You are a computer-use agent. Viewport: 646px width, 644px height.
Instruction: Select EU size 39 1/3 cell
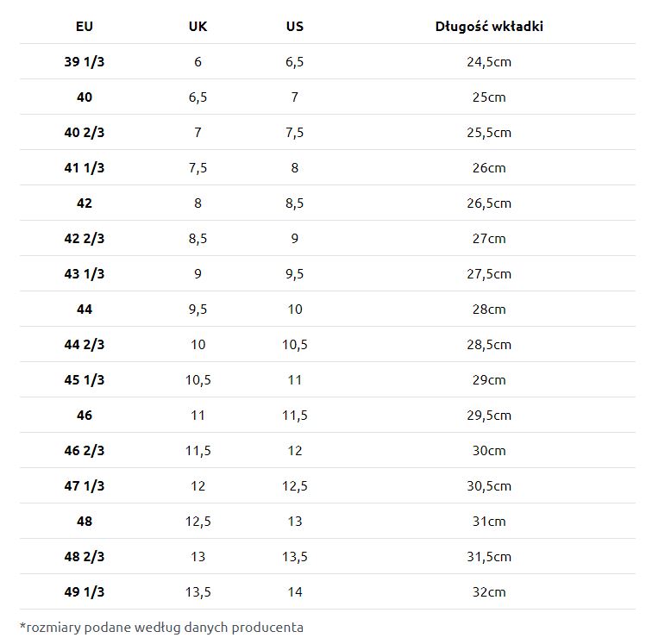[x=85, y=62]
